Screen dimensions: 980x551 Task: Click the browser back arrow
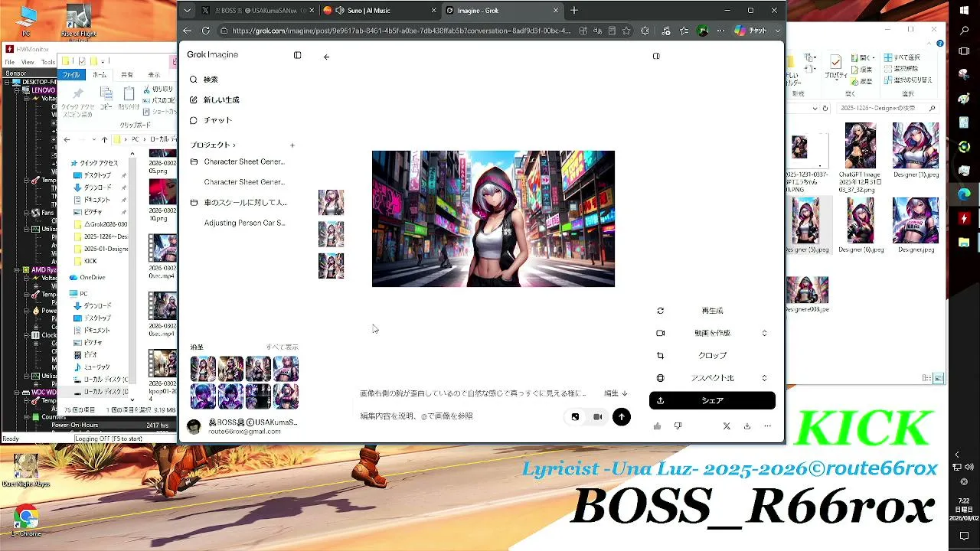(187, 31)
